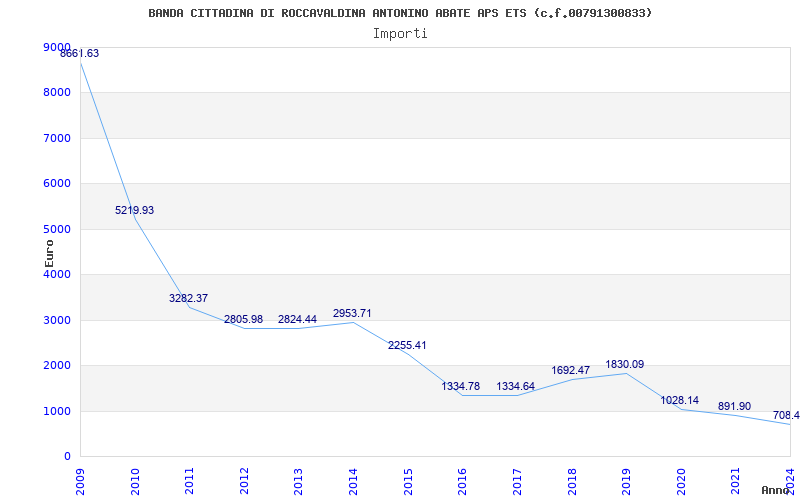Click the 3000 y-axis tick label

coord(57,320)
